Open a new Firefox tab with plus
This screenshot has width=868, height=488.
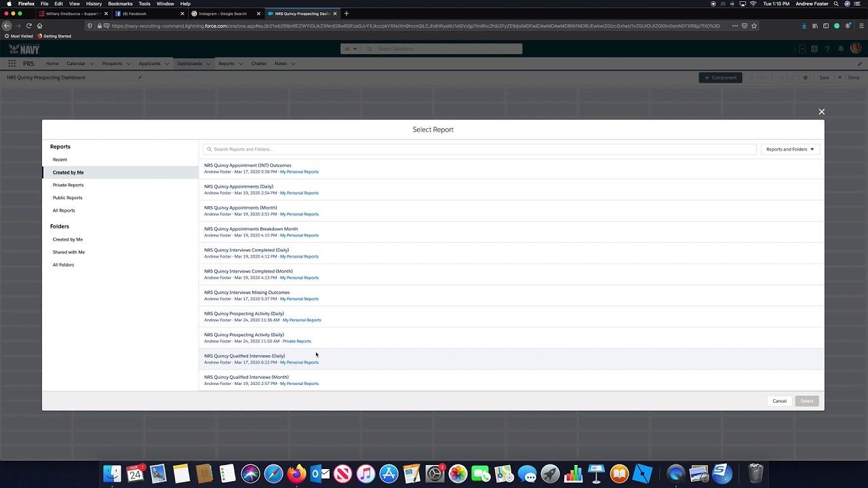click(347, 14)
